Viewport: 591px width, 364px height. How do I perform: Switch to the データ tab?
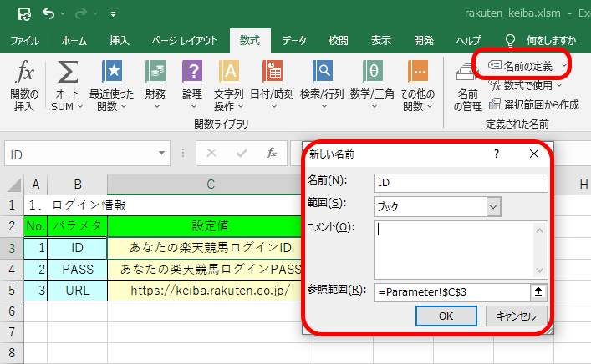(294, 40)
